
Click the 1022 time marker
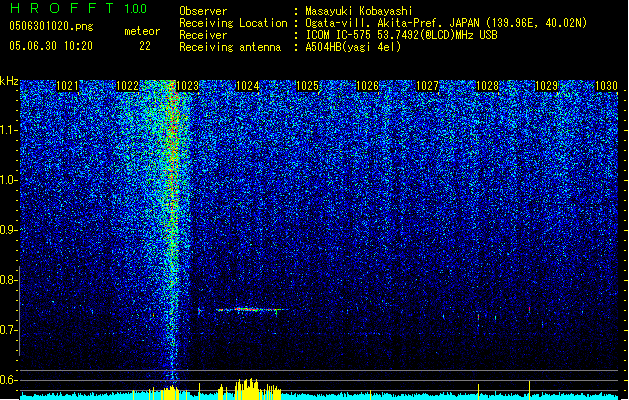click(x=127, y=86)
